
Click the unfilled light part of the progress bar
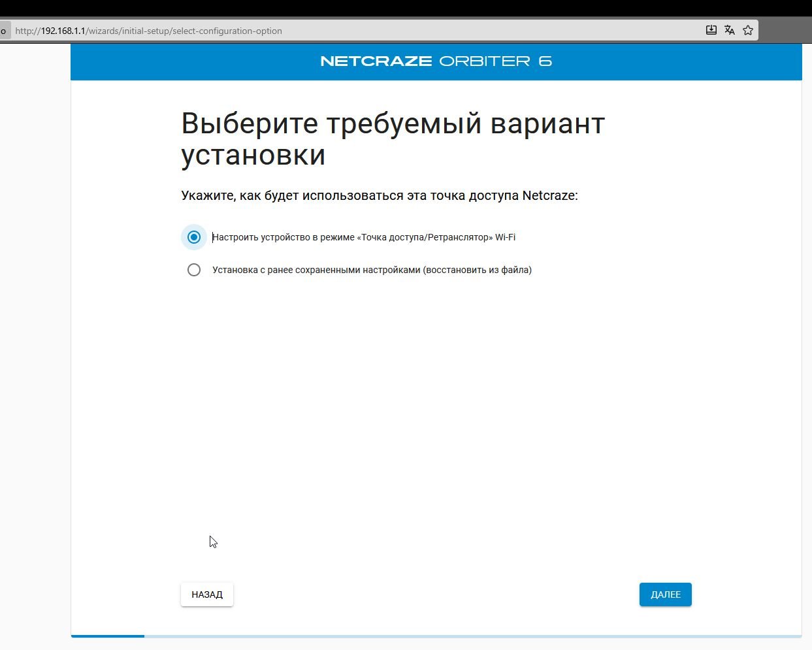pyautogui.click(x=470, y=636)
